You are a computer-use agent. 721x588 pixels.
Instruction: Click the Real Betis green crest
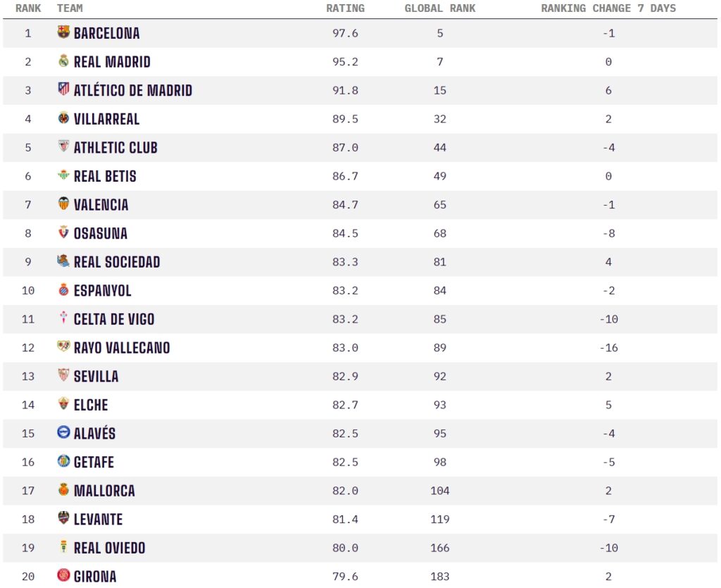coord(63,175)
